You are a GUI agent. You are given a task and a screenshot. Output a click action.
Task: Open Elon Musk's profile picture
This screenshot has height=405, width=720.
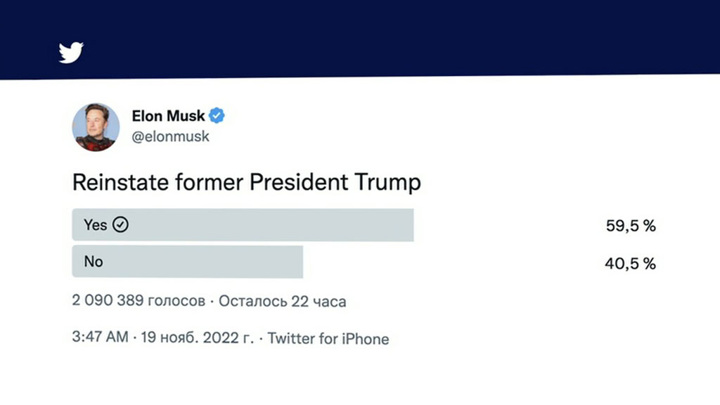(96, 127)
